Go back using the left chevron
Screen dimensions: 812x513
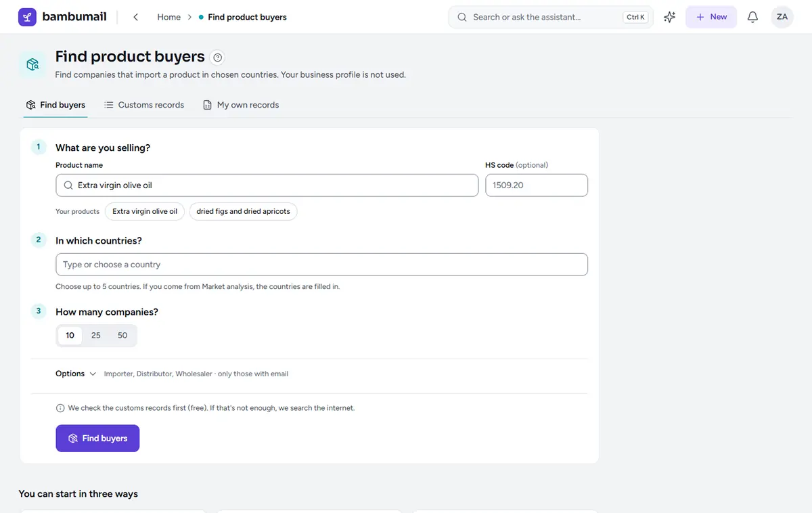click(136, 17)
